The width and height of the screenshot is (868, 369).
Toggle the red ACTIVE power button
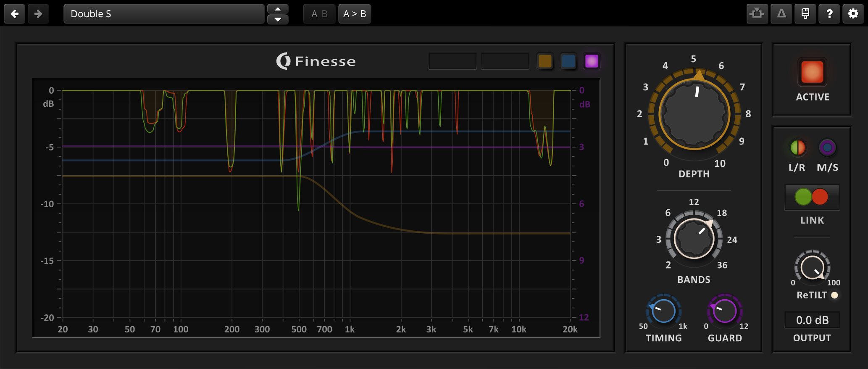[812, 72]
